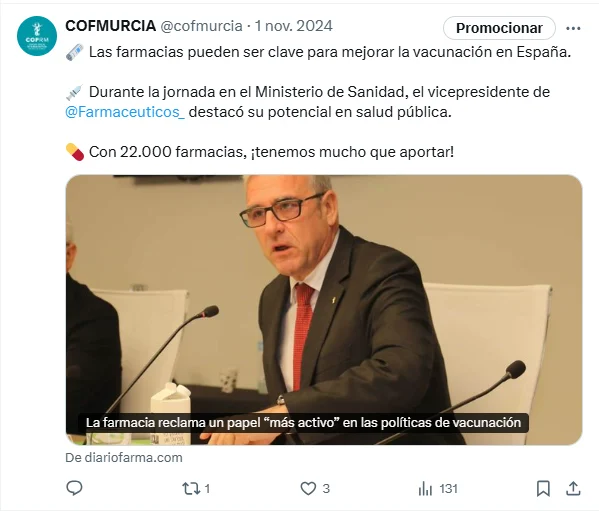Click the reply speech bubble icon
Screen dimensions: 599x511
74,488
